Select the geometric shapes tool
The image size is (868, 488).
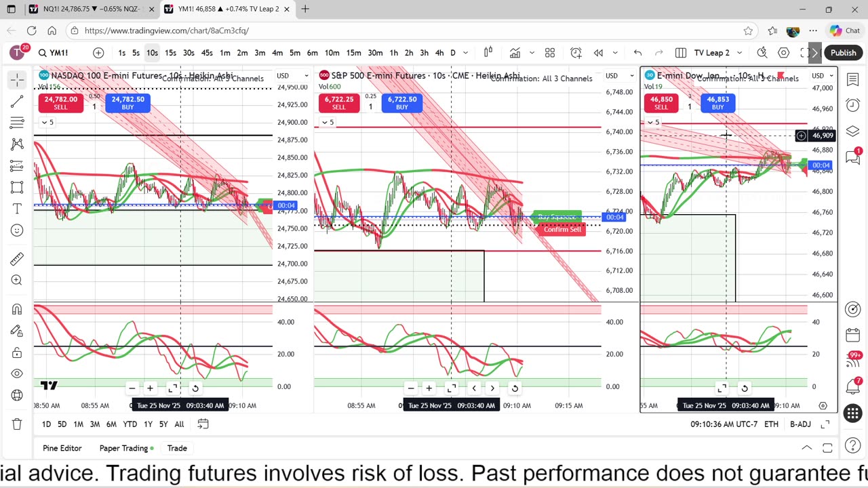pos(17,187)
